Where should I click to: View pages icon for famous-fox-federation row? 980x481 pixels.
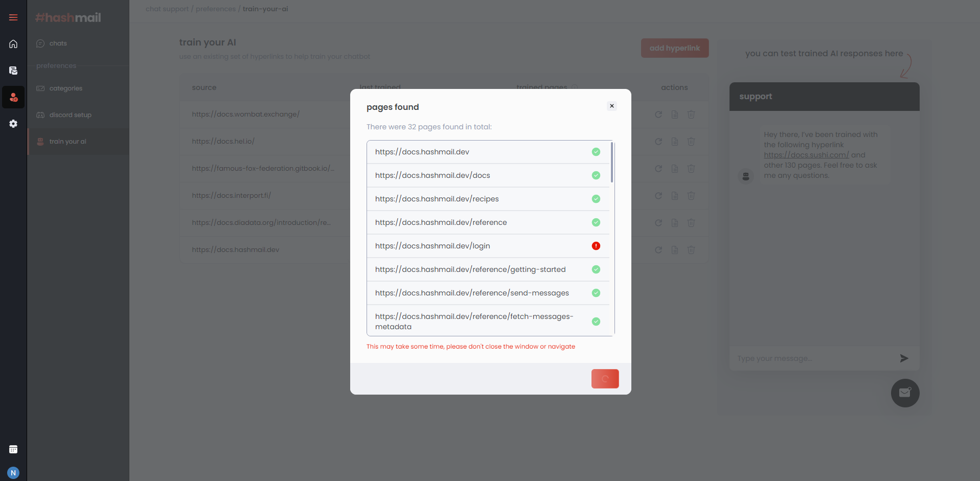click(x=675, y=169)
